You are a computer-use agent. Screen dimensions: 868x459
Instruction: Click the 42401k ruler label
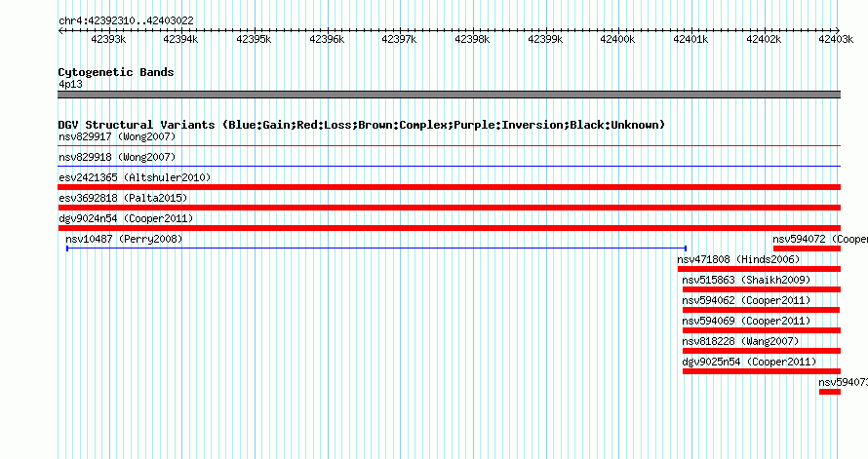690,39
